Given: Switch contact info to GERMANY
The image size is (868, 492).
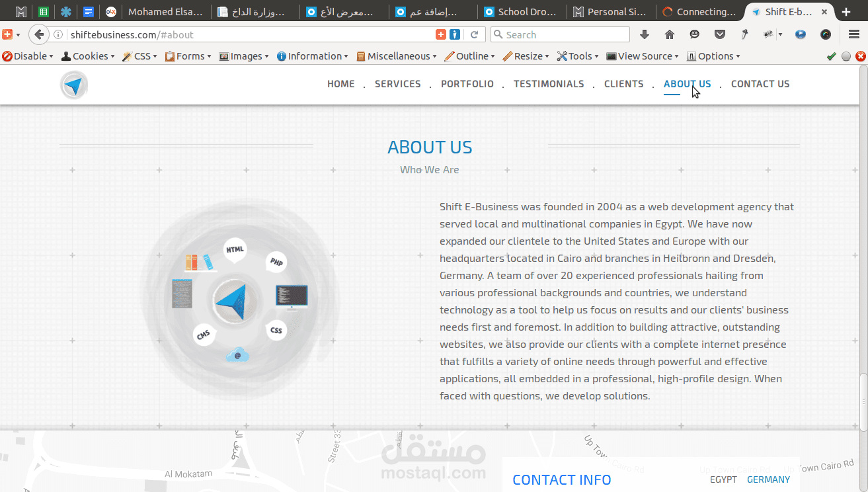Looking at the screenshot, I should (x=768, y=479).
